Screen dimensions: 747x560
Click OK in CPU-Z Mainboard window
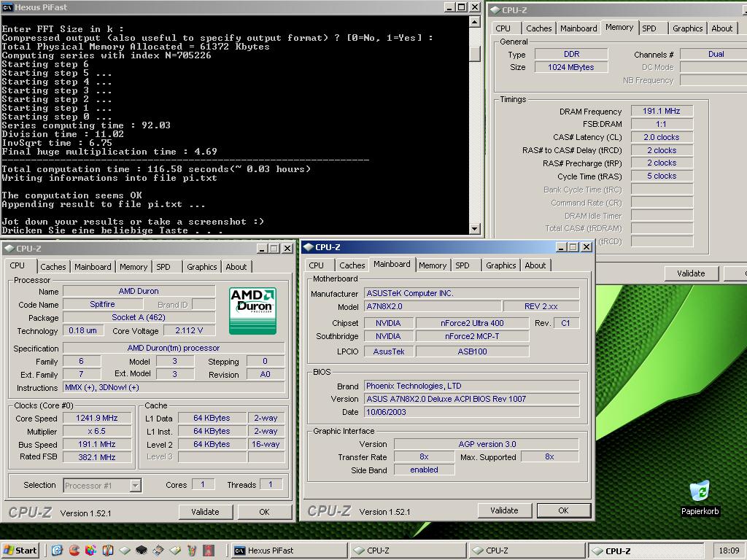coord(564,510)
